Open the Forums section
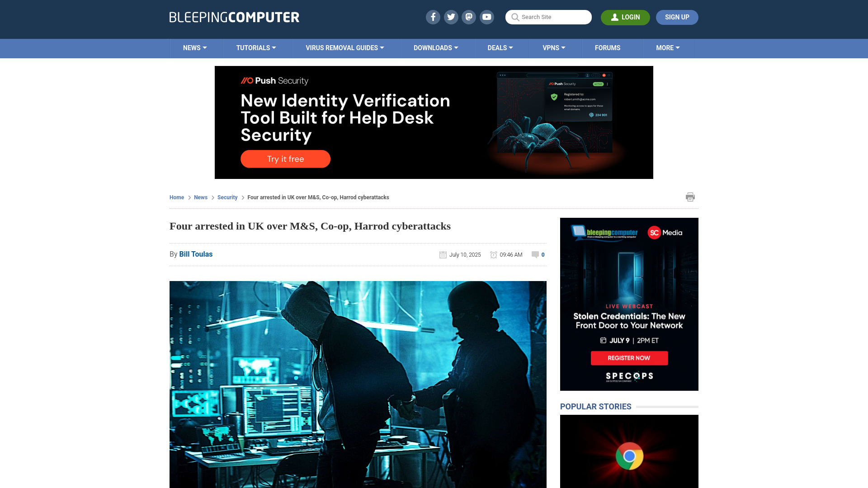Image resolution: width=868 pixels, height=488 pixels. pos(608,48)
